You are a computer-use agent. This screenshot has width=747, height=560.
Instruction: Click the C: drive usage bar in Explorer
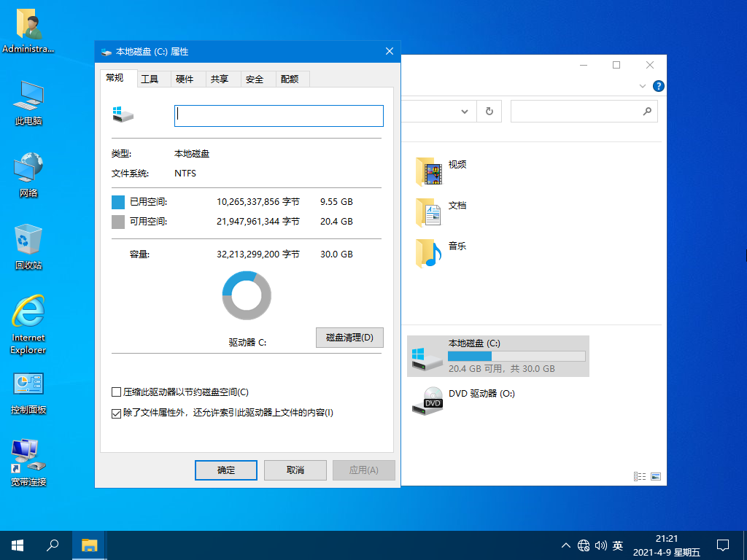coord(516,356)
